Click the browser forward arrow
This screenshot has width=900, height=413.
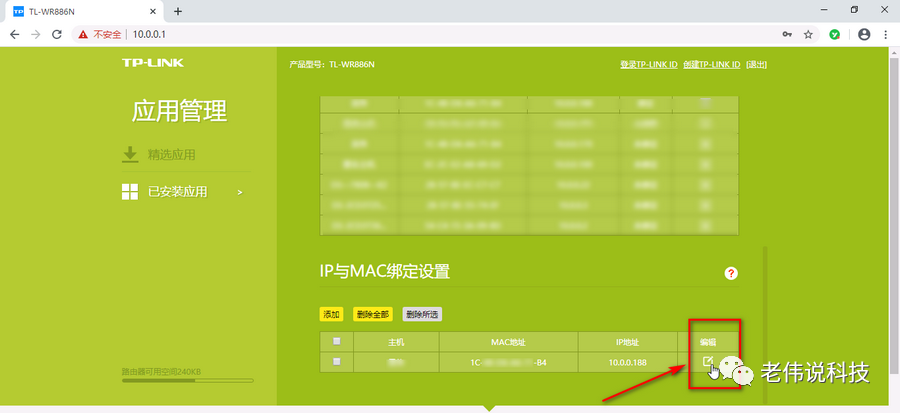[x=36, y=34]
